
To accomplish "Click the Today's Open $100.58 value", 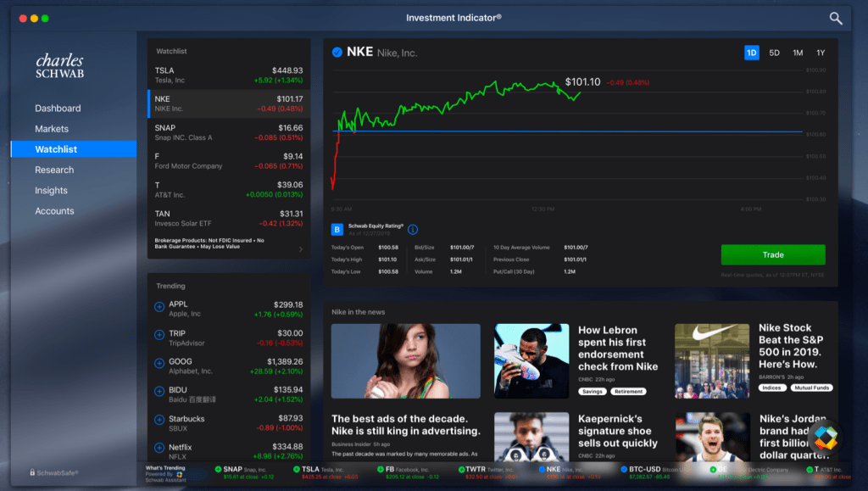I will coord(388,248).
